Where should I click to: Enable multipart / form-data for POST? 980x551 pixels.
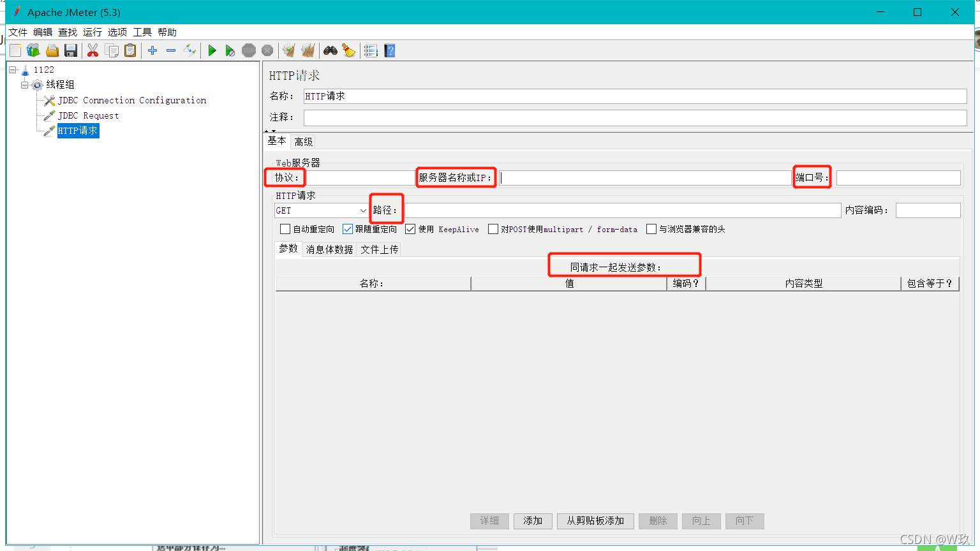(x=493, y=229)
